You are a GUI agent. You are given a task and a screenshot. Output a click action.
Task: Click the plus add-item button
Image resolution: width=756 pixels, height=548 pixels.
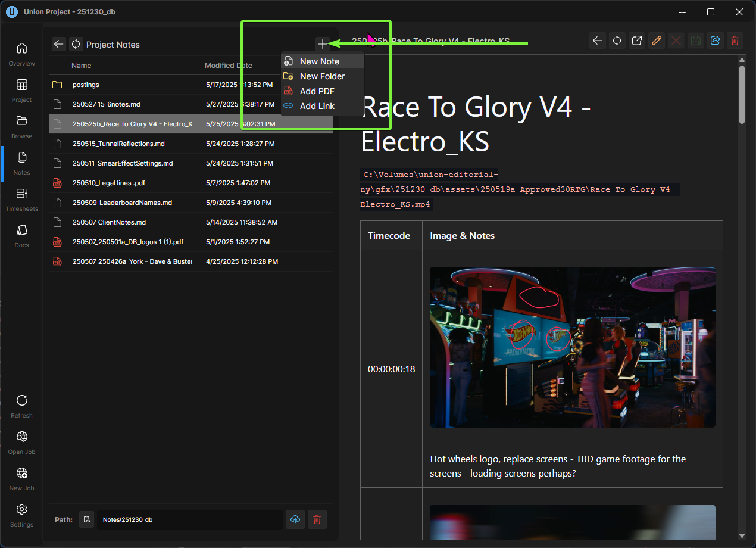[x=322, y=43]
